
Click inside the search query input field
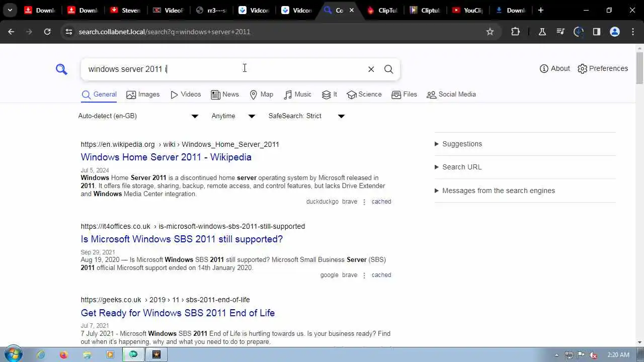point(224,69)
